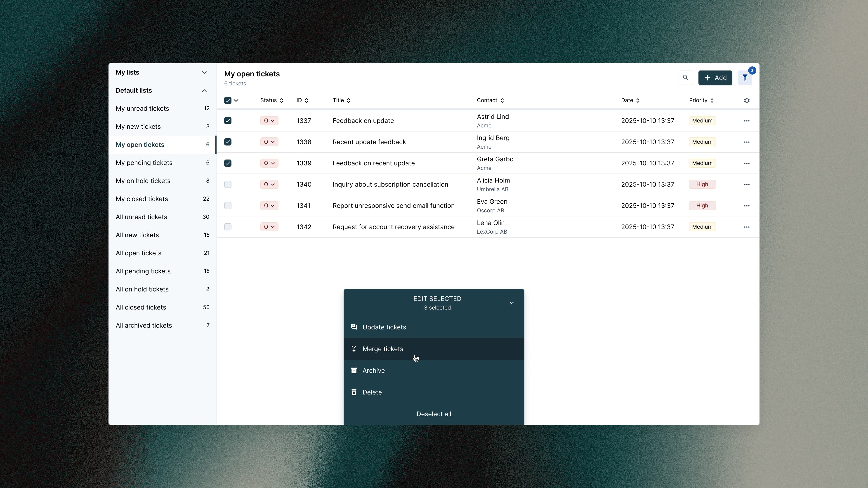Open more options for ticket 1341

[x=746, y=205]
